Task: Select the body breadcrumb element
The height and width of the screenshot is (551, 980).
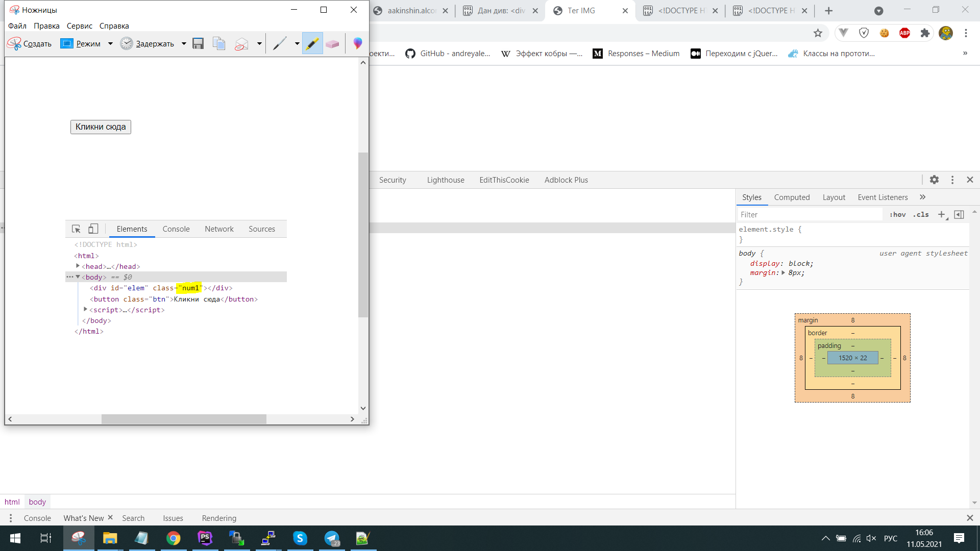Action: tap(37, 502)
